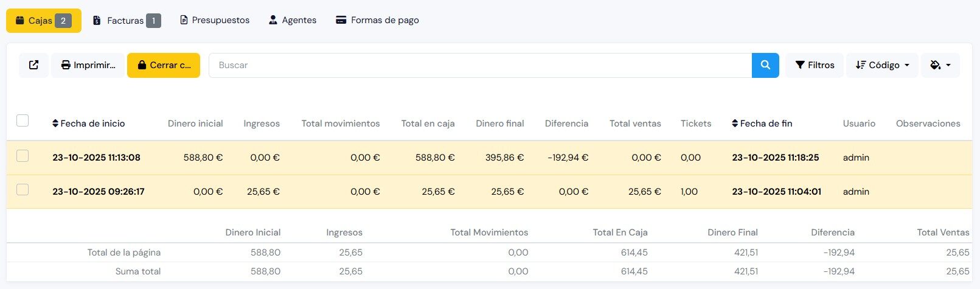
Task: Click the open-in-new-window icon button
Action: 33,65
